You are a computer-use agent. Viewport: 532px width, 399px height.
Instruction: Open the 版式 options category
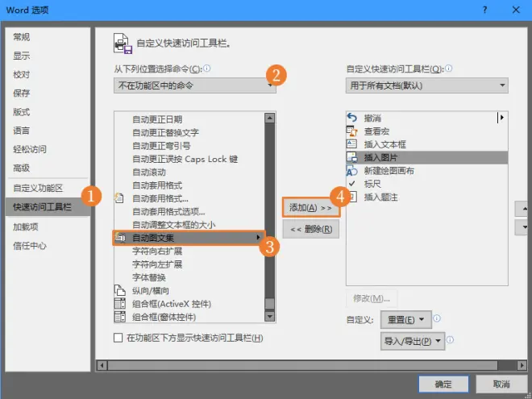pyautogui.click(x=48, y=111)
